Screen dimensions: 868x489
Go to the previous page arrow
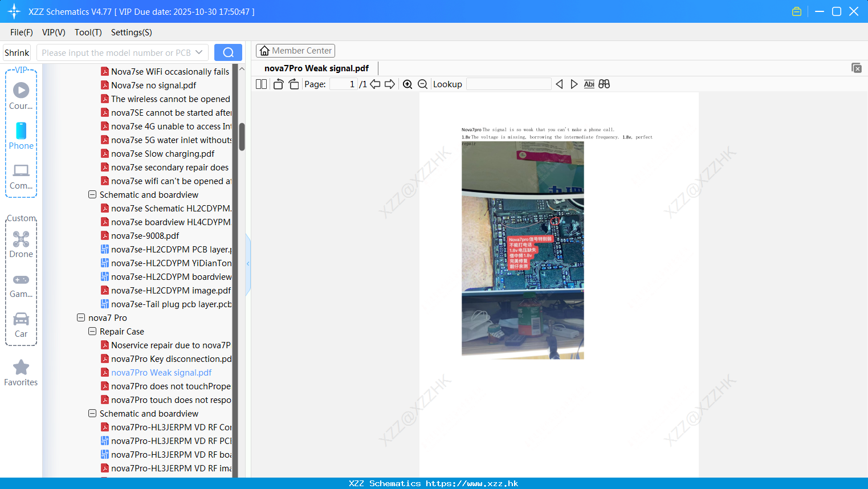375,84
